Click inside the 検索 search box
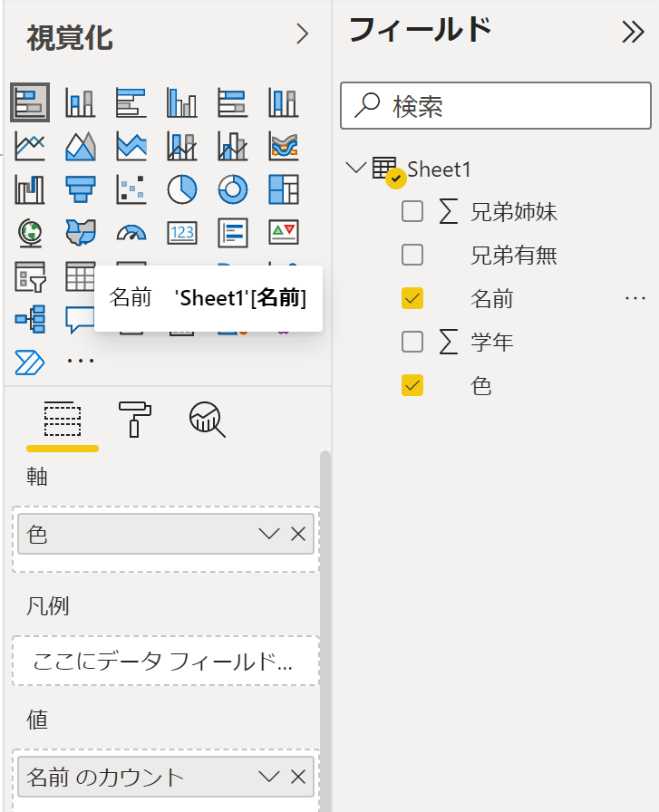 coord(495,105)
